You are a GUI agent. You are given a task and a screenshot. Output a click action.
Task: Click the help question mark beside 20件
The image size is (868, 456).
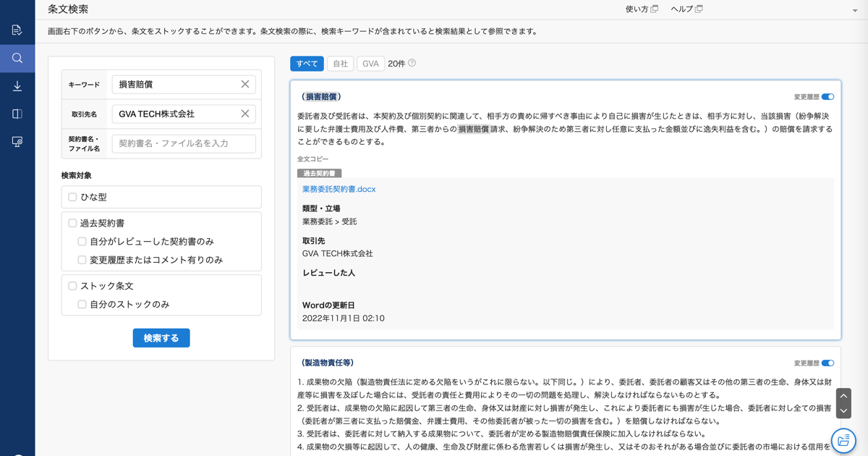point(412,63)
